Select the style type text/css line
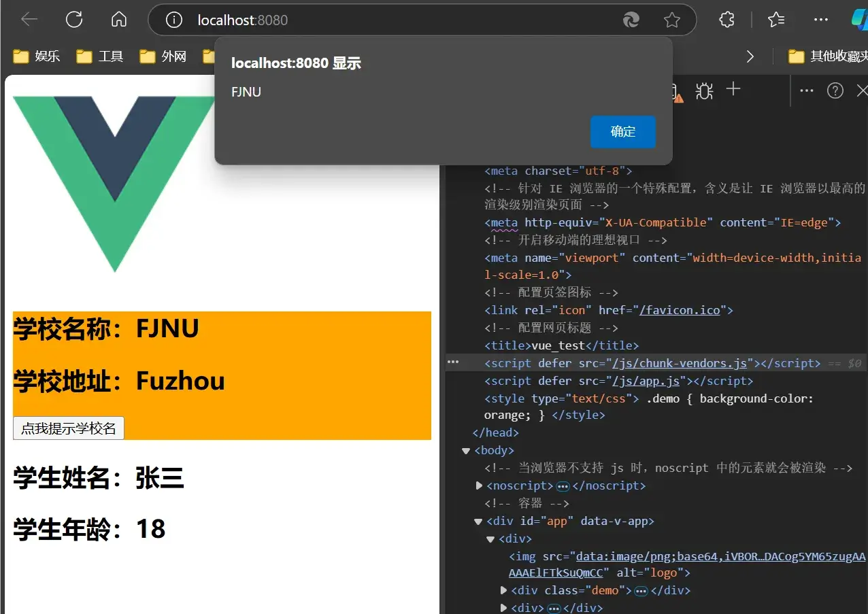Image resolution: width=868 pixels, height=614 pixels. tap(649, 407)
